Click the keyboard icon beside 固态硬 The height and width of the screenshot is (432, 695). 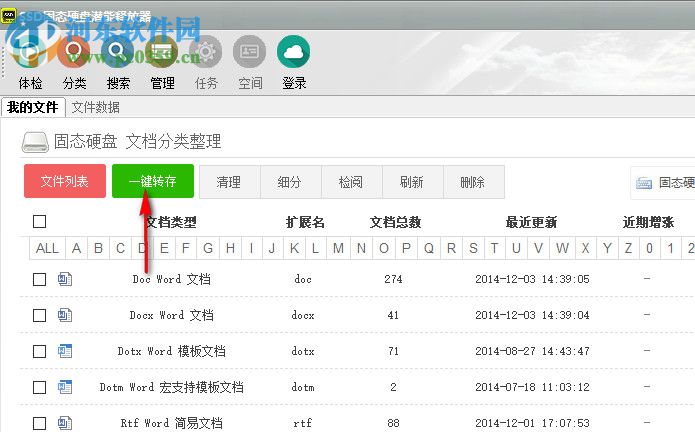point(644,183)
